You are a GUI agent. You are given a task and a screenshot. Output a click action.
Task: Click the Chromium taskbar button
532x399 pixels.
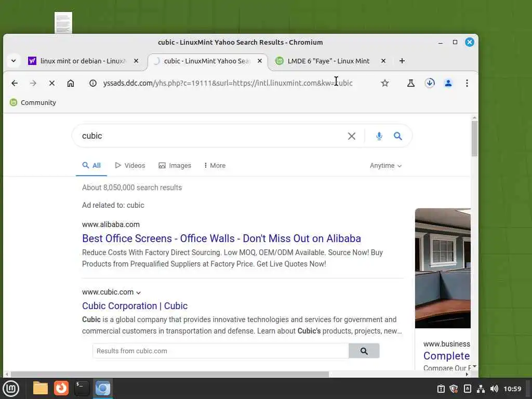pyautogui.click(x=102, y=388)
